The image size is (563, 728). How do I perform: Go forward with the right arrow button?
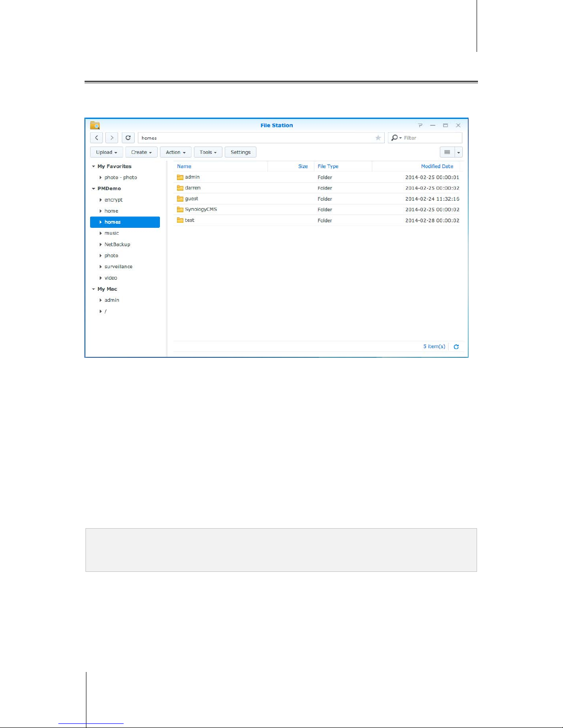point(112,138)
